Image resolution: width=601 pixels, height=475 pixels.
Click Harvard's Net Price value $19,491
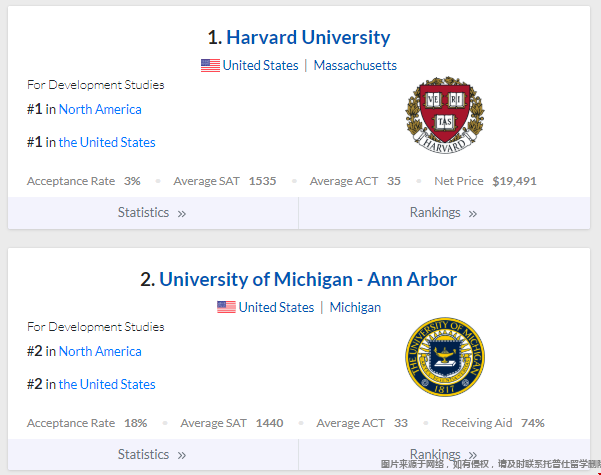514,181
